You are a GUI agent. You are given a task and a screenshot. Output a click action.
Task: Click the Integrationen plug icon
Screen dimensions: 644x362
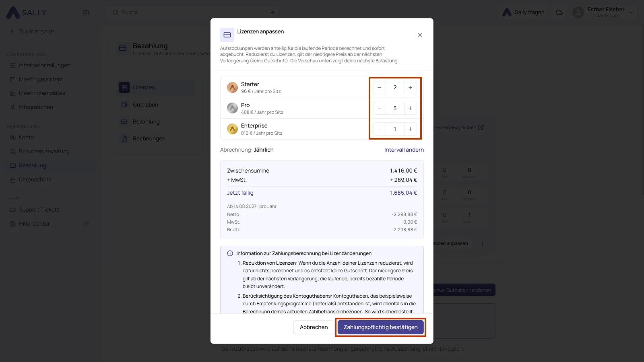pyautogui.click(x=12, y=107)
